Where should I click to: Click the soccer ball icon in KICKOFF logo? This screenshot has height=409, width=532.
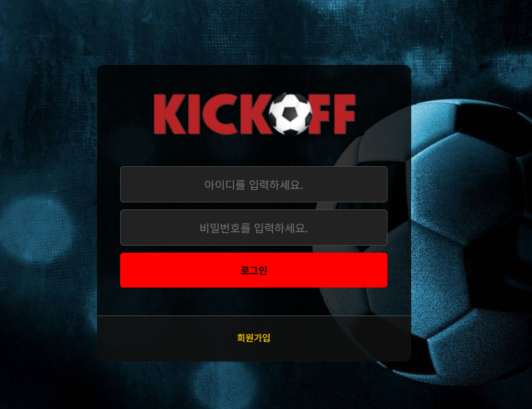click(290, 114)
